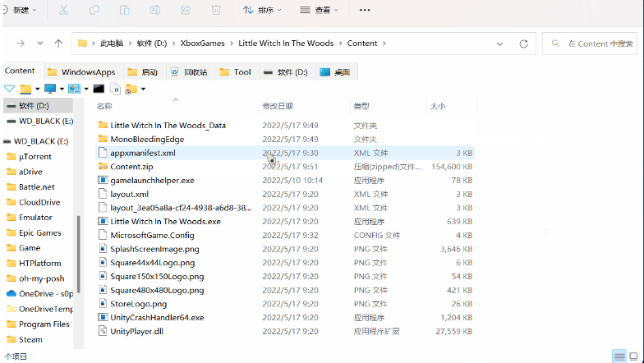
Task: Click the Copy icon in the toolbar
Action: pos(94,10)
